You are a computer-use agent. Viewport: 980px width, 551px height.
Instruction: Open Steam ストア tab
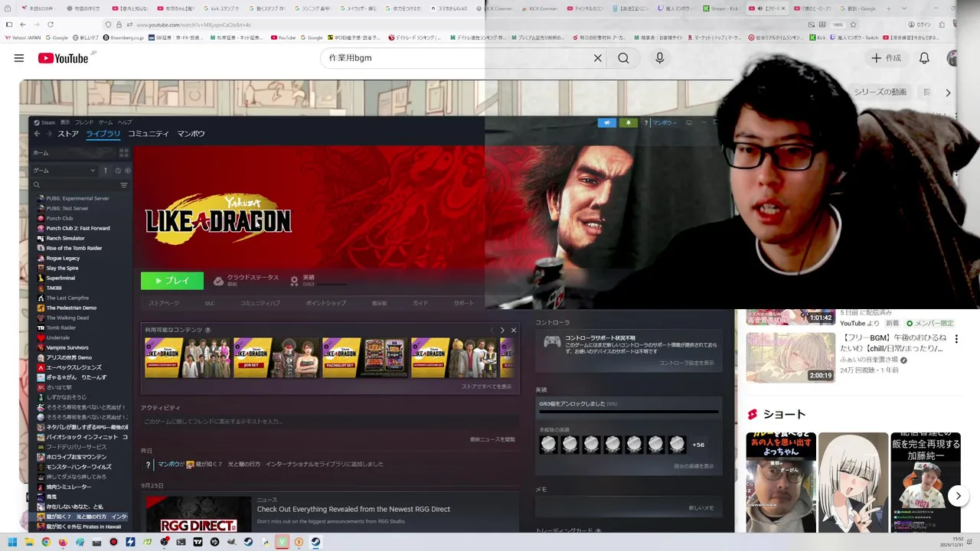point(68,134)
